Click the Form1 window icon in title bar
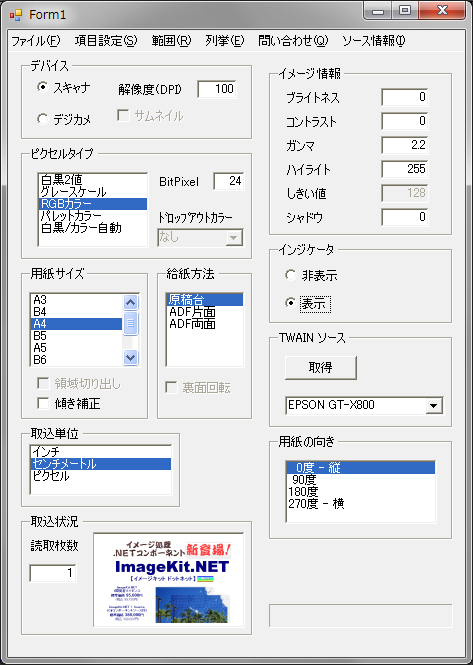The image size is (473, 665). point(16,15)
